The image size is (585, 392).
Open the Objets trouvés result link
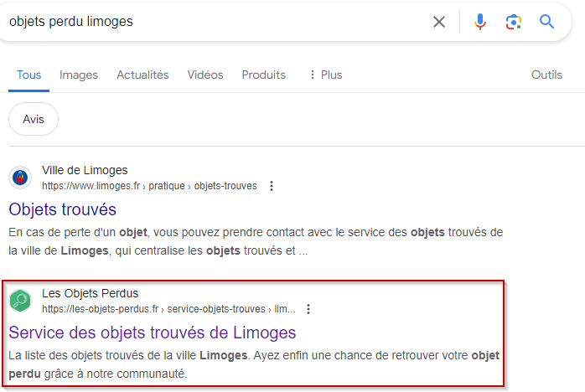63,209
